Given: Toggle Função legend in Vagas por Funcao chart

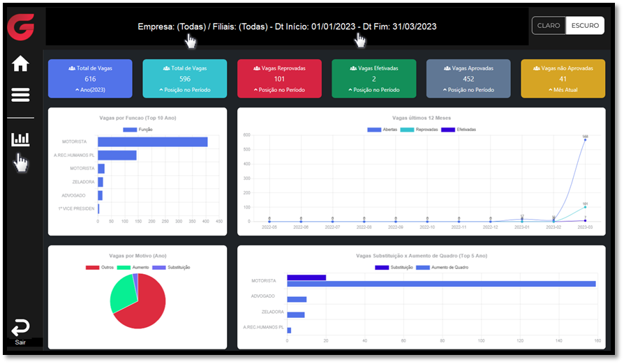Looking at the screenshot, I should point(138,130).
